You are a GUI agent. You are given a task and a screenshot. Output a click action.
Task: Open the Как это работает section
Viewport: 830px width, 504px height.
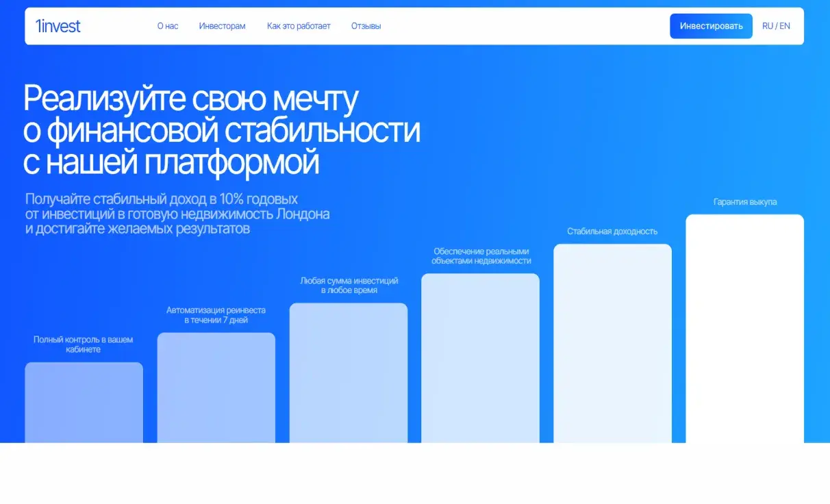299,26
